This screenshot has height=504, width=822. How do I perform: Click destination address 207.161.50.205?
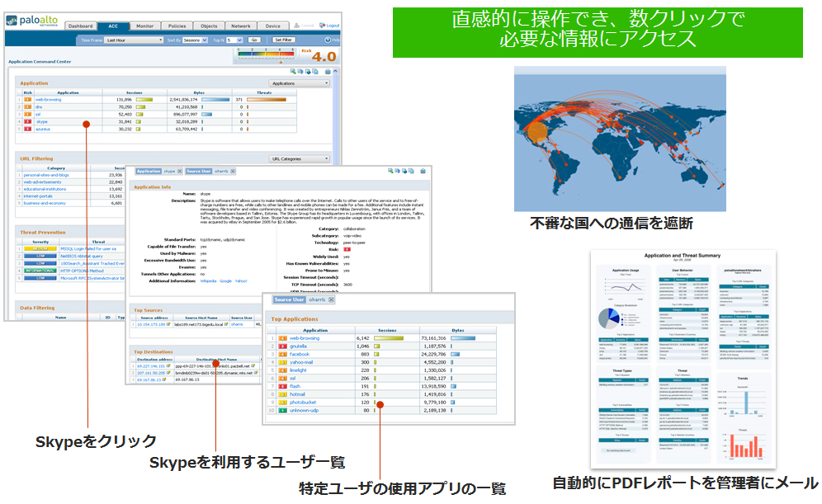[151, 373]
